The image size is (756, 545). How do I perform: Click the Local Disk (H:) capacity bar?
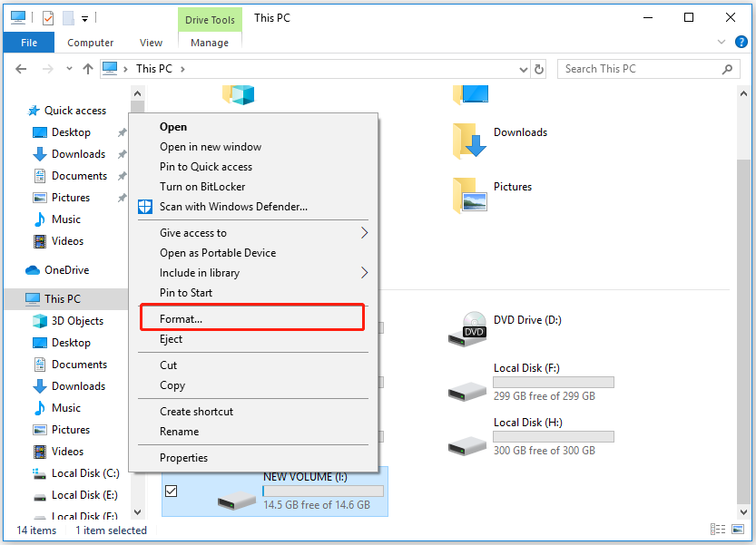coord(554,436)
